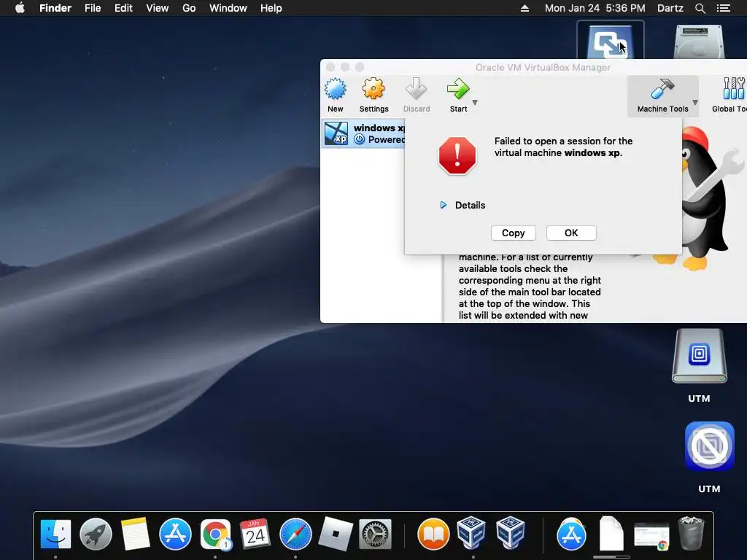Viewport: 747px width, 560px height.
Task: Dismiss the error with OK button
Action: coord(571,233)
